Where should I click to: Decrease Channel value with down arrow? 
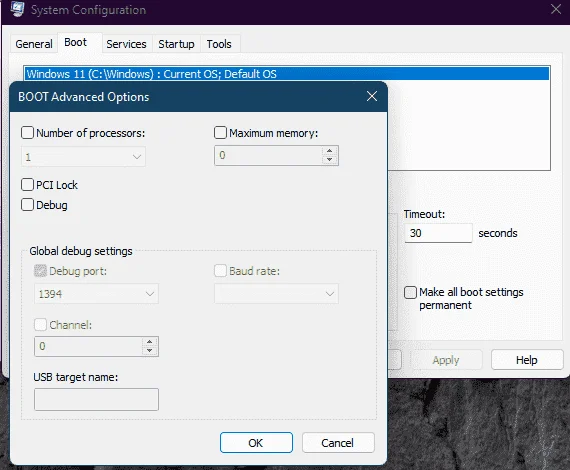tap(149, 350)
